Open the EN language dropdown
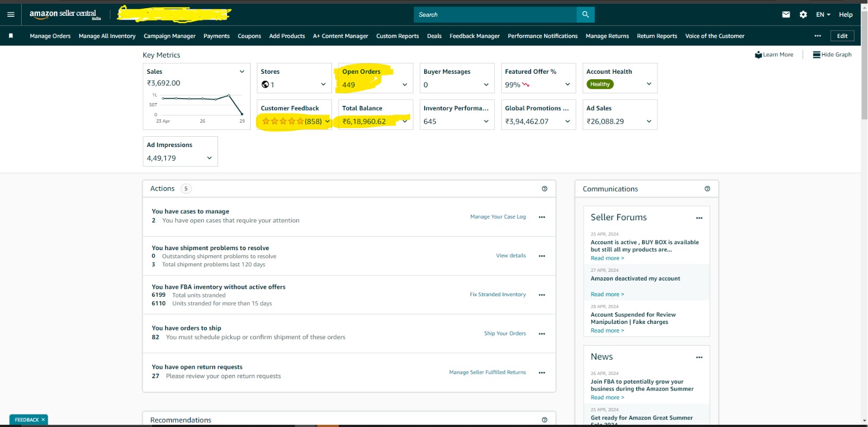The height and width of the screenshot is (427, 868). tap(823, 15)
